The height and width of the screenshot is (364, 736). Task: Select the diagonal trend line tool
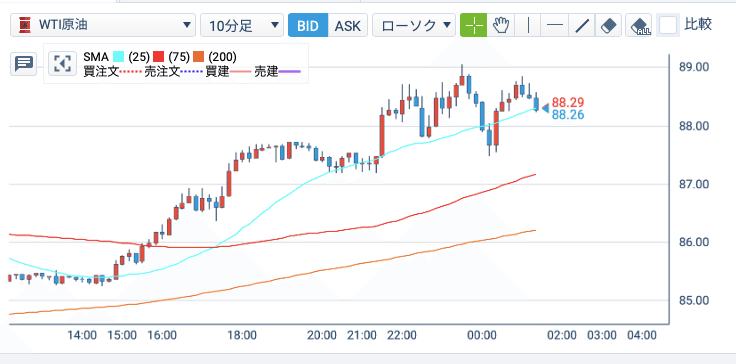[582, 25]
